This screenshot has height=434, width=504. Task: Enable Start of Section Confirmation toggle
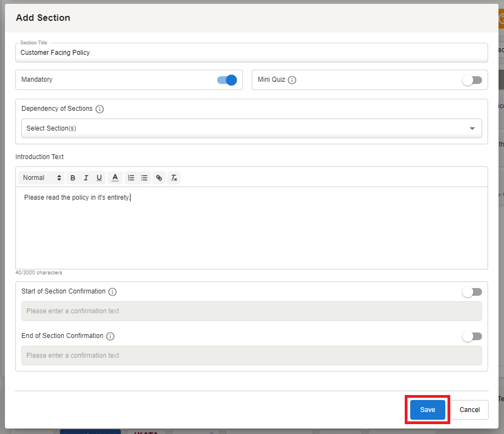(x=472, y=292)
